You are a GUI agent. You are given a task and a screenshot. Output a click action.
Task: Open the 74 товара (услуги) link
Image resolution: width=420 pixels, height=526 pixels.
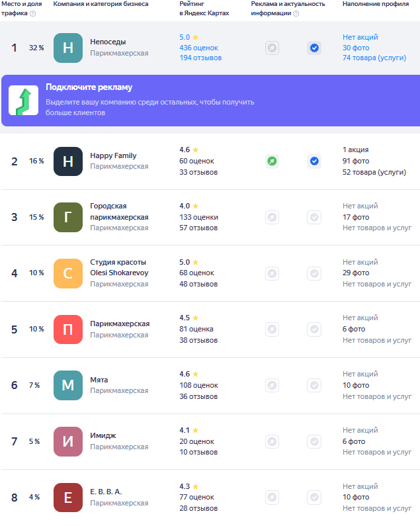coord(374,58)
